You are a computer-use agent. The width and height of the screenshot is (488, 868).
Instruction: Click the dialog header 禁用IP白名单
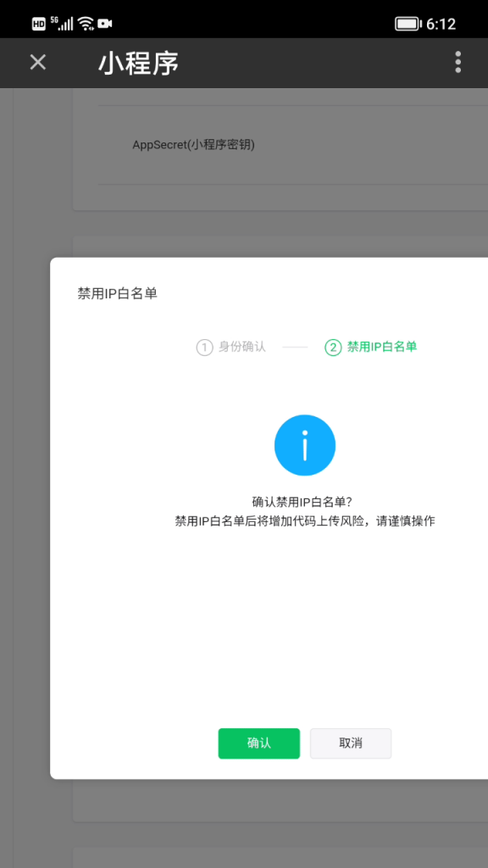(x=117, y=293)
